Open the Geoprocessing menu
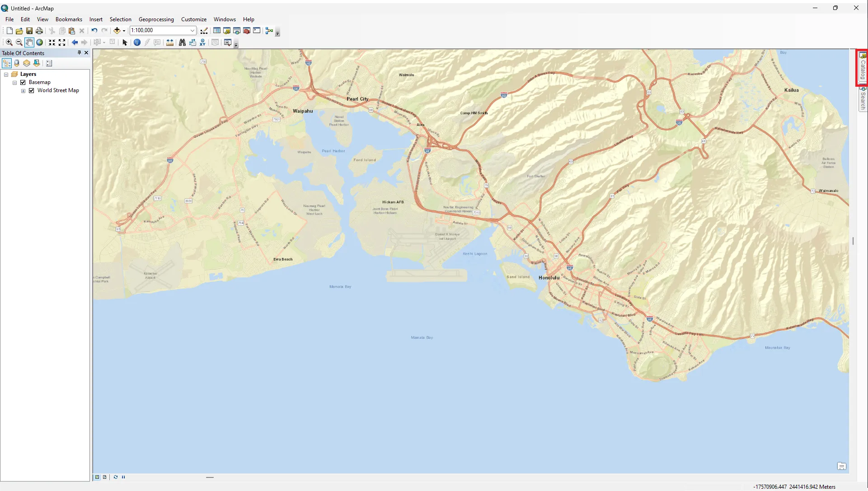The image size is (868, 491). tap(156, 19)
